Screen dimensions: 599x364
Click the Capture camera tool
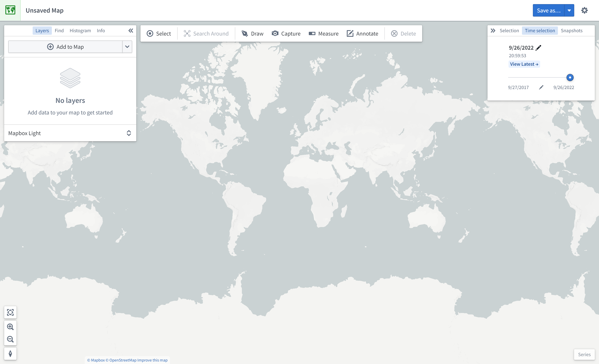[x=286, y=33]
